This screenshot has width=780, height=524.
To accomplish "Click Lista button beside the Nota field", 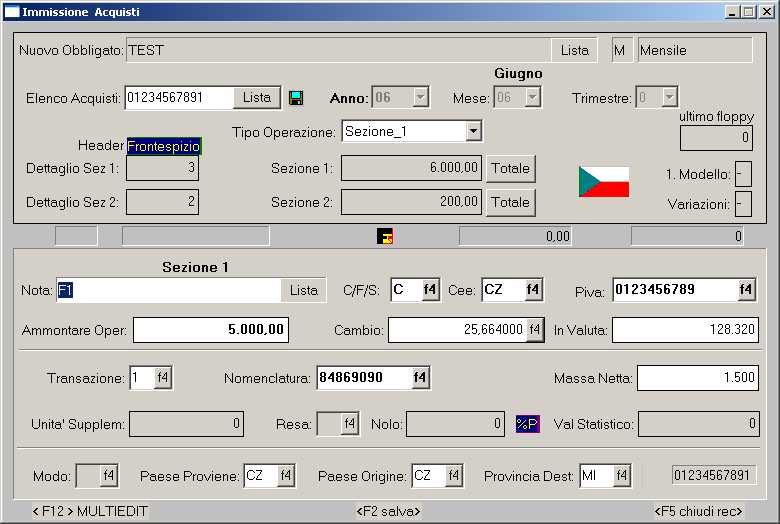I will point(303,290).
